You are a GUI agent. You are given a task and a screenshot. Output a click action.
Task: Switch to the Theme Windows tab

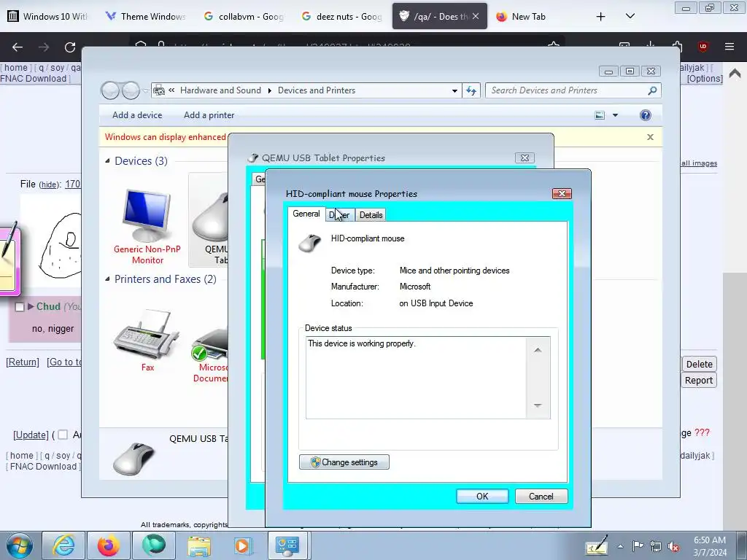[146, 17]
